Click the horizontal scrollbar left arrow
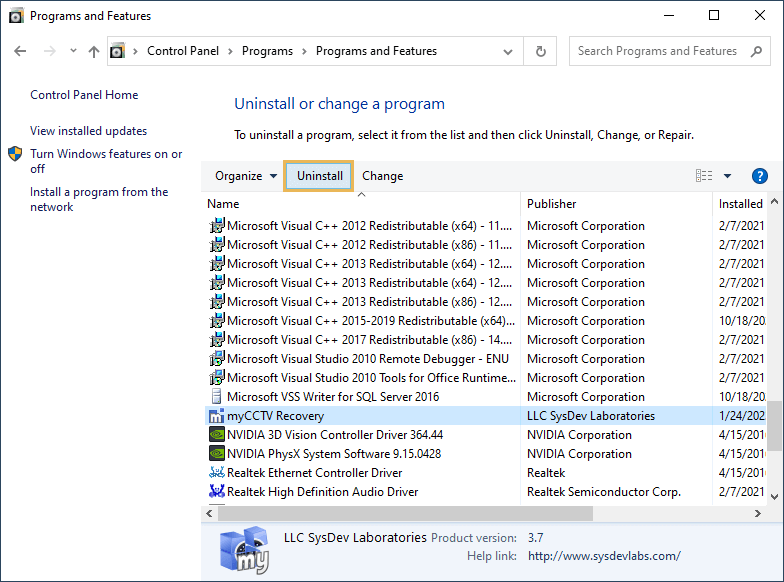This screenshot has width=784, height=582. [x=210, y=514]
